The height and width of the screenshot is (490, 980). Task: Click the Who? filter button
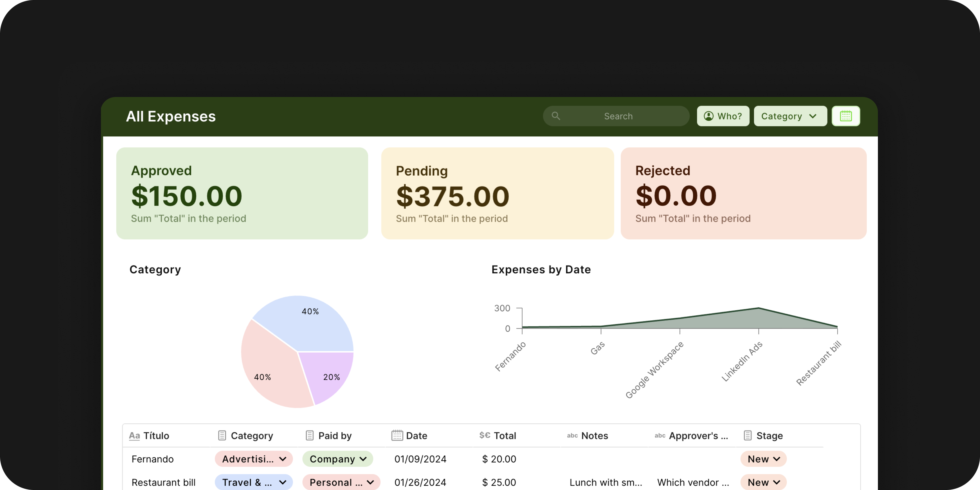pos(723,116)
